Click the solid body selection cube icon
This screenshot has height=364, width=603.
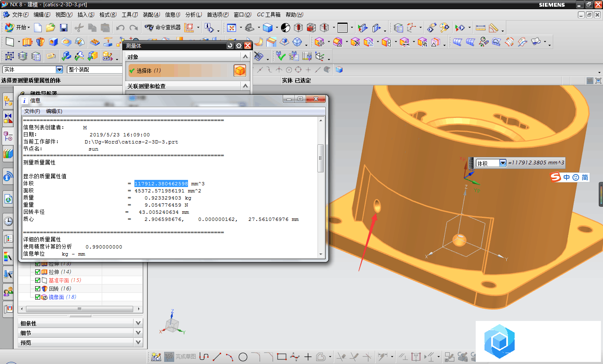point(240,71)
